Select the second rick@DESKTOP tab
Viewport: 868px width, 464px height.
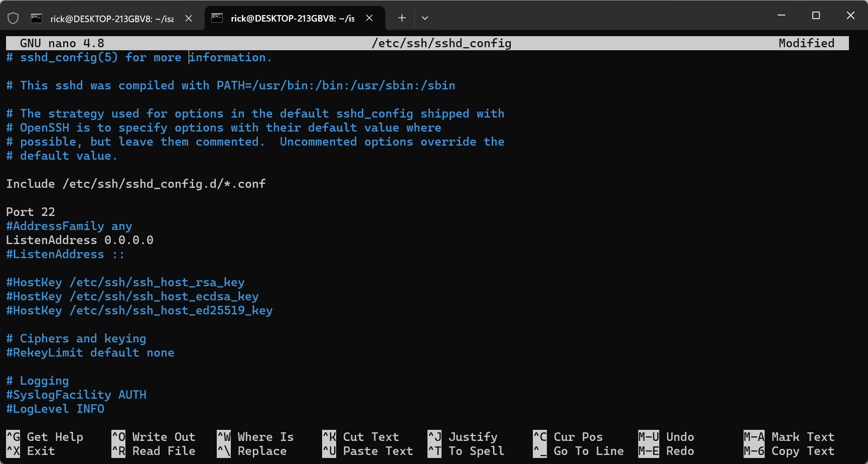(x=292, y=19)
